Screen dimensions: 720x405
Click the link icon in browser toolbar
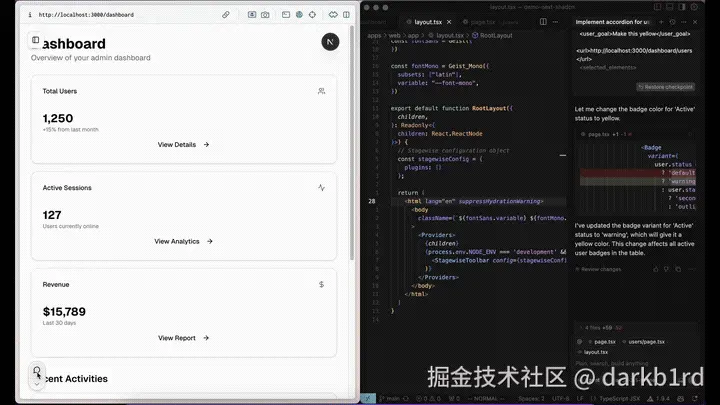(x=225, y=15)
